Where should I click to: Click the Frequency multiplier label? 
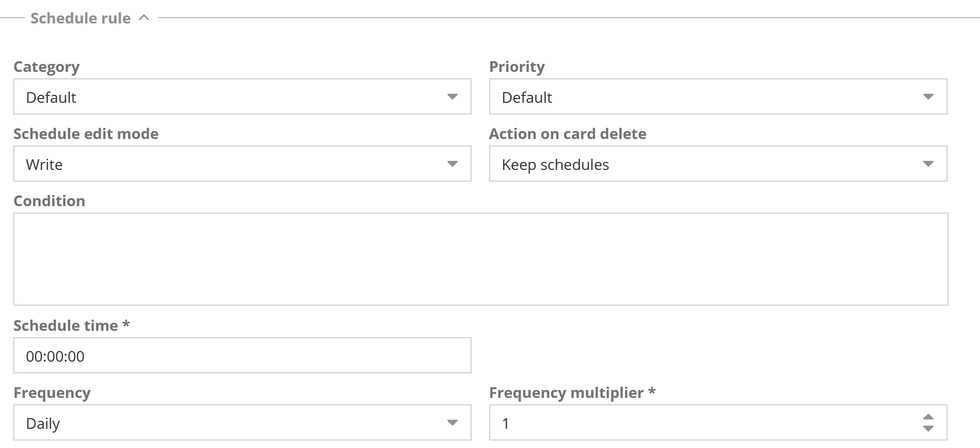(566, 393)
